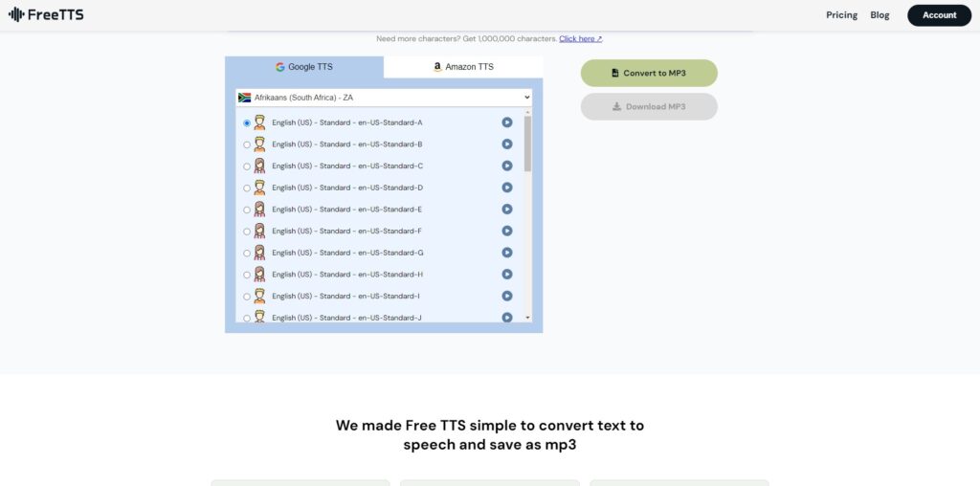
Task: Switch to the Google TTS tab
Action: (304, 67)
